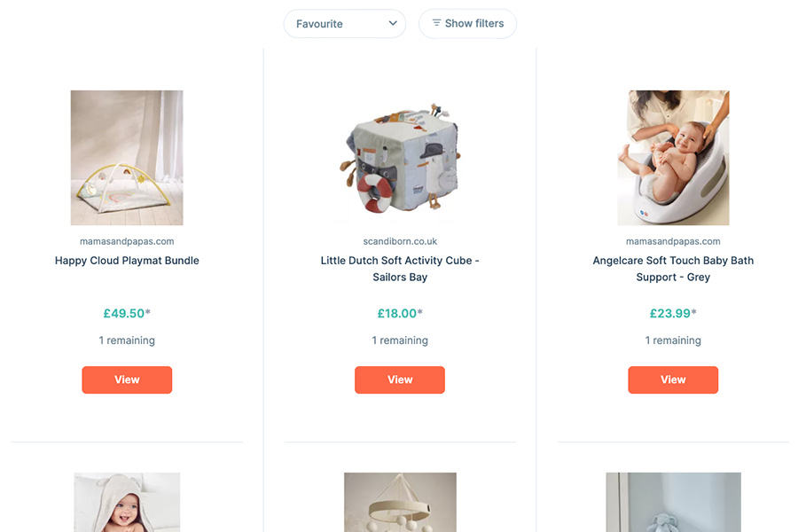Open the baby mobile product thumbnail

click(400, 502)
